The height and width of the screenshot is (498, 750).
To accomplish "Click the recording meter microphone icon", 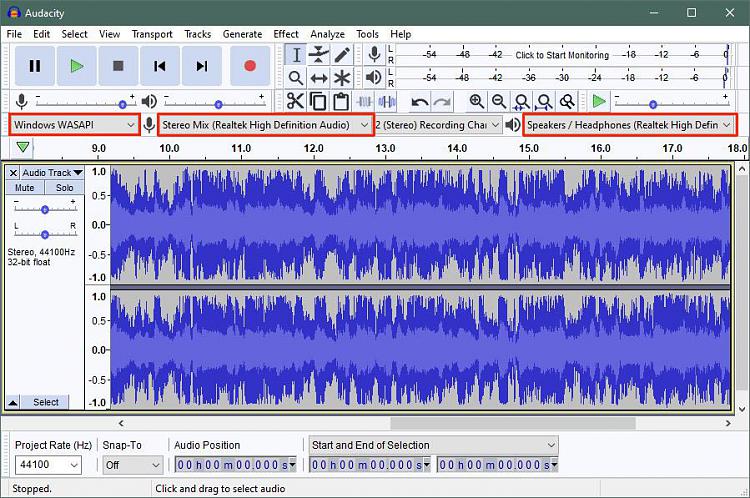I will (374, 55).
